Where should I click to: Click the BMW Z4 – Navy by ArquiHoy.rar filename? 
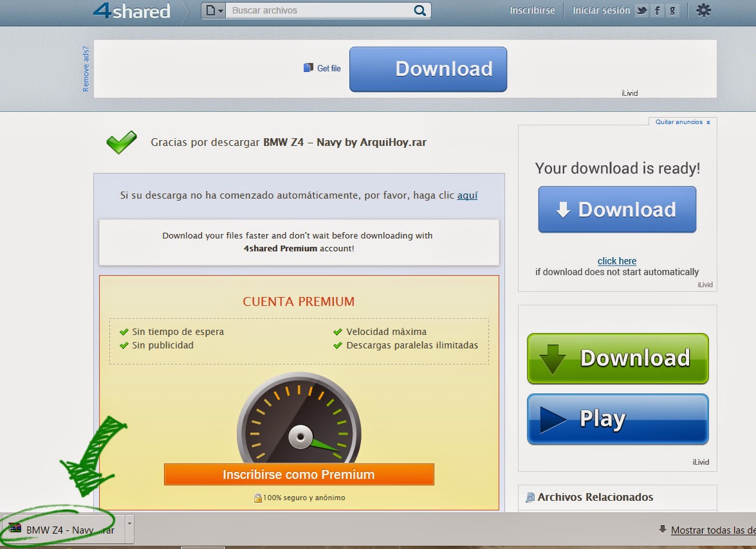point(345,142)
